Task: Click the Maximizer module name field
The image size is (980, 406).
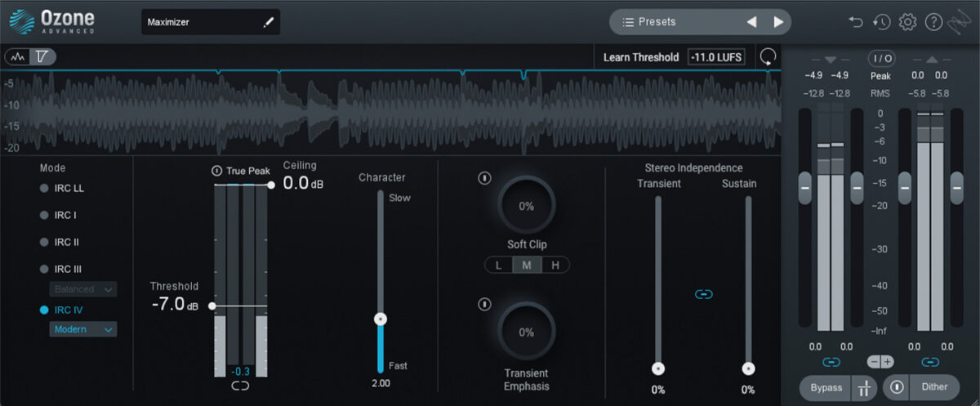Action: (211, 22)
